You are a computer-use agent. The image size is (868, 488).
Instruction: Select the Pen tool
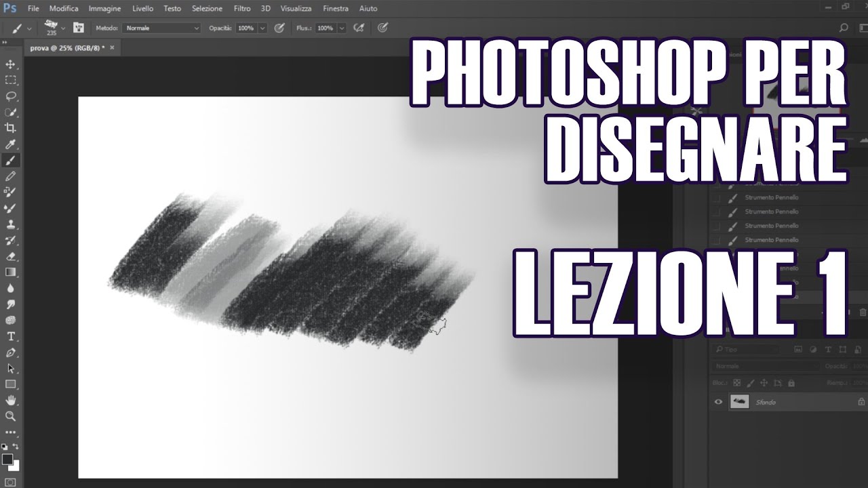(x=10, y=352)
